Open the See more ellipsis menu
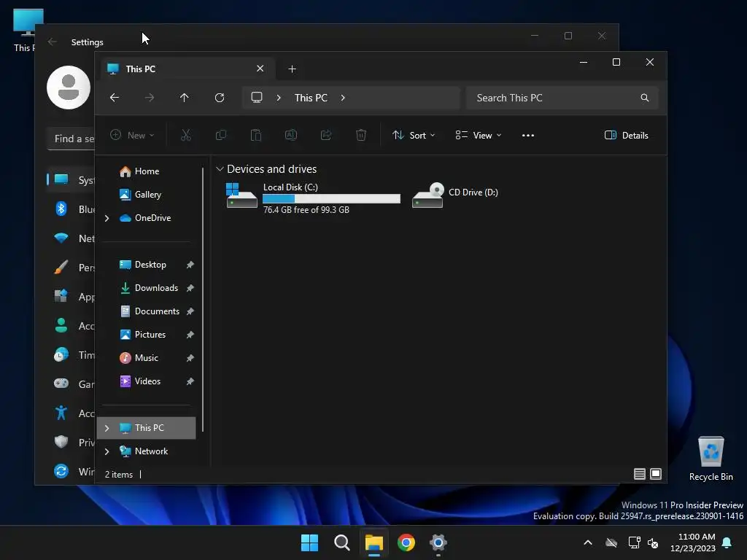This screenshot has width=747, height=560. 528,135
